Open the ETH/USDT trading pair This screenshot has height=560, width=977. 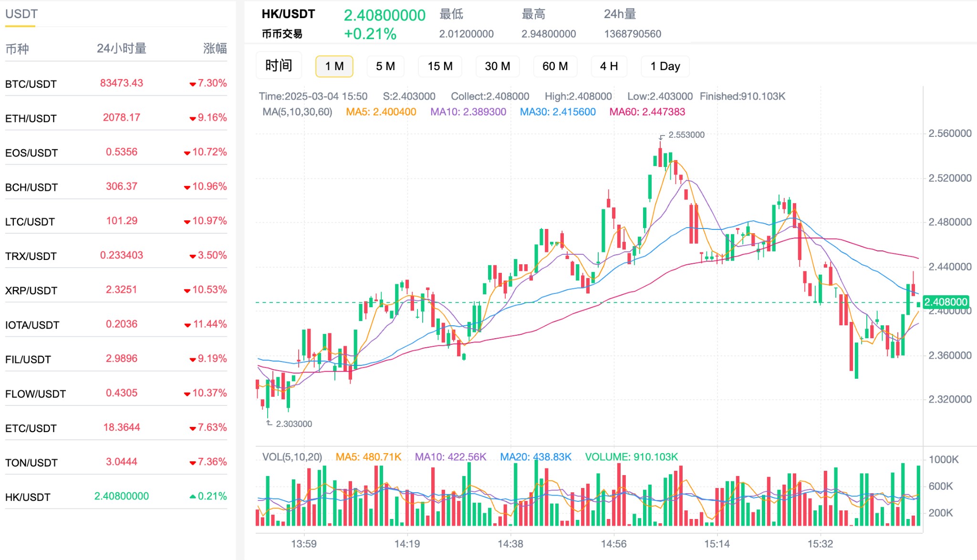(116, 118)
